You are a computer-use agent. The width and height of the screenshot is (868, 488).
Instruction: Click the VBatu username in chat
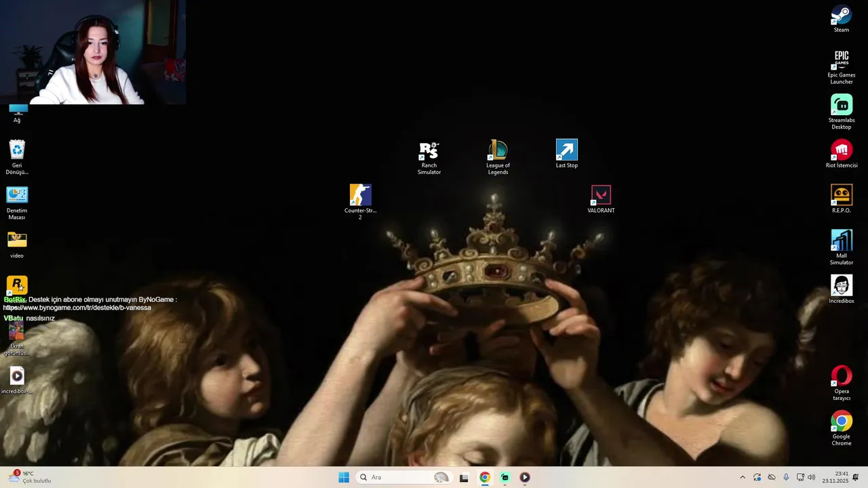point(14,318)
